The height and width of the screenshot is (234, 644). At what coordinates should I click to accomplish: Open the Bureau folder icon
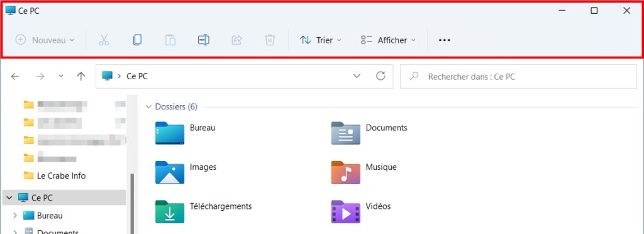(170, 133)
